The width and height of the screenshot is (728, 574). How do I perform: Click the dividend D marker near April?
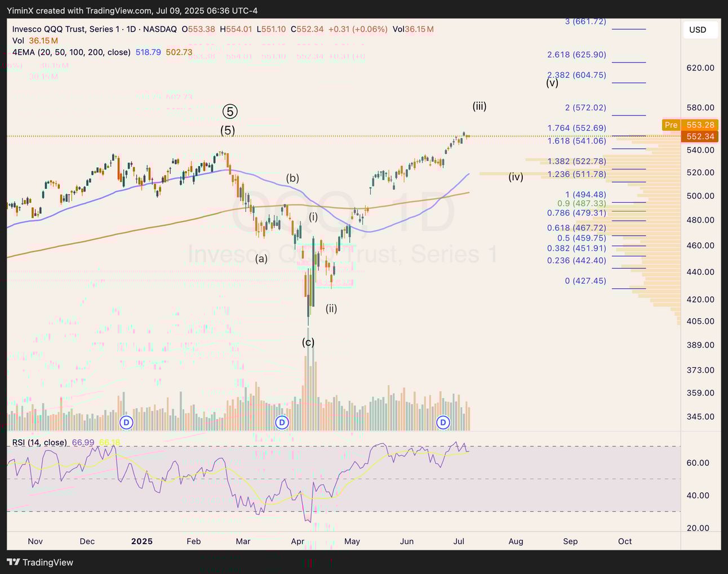[282, 422]
